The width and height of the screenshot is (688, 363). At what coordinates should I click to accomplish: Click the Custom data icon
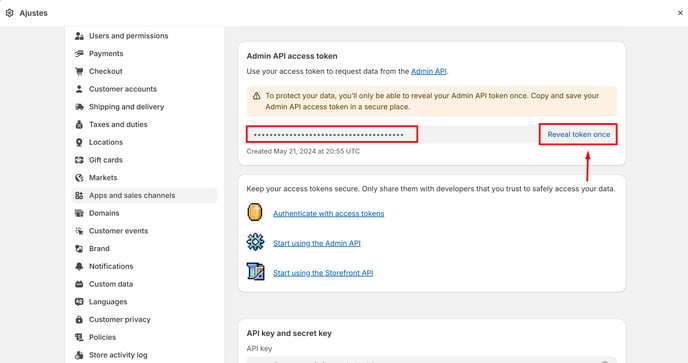pos(79,284)
